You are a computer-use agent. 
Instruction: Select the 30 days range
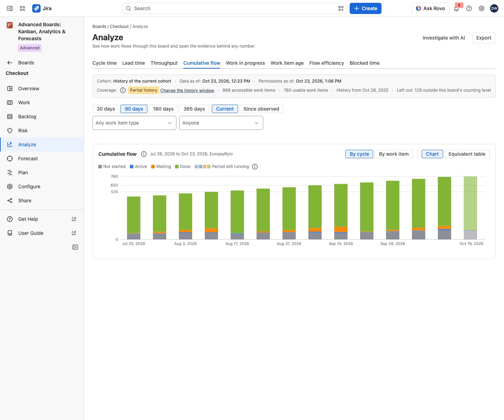point(106,109)
